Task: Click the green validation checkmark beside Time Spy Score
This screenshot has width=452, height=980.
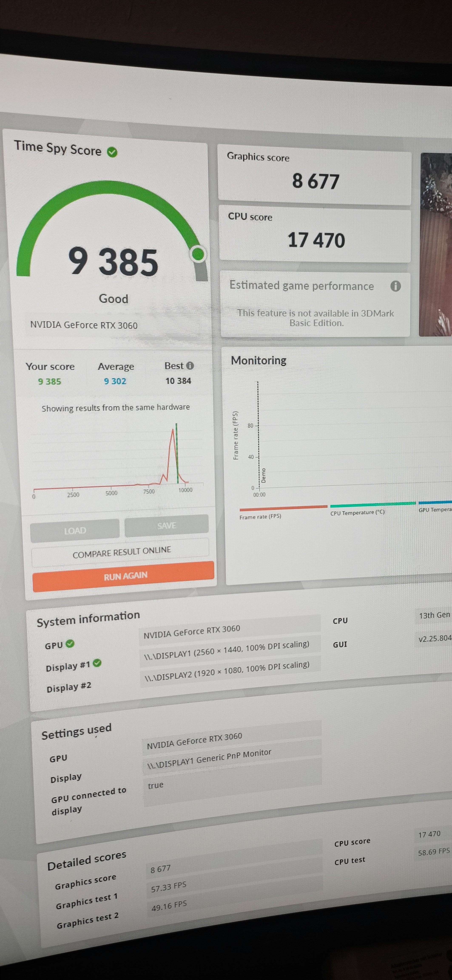Action: [x=112, y=152]
